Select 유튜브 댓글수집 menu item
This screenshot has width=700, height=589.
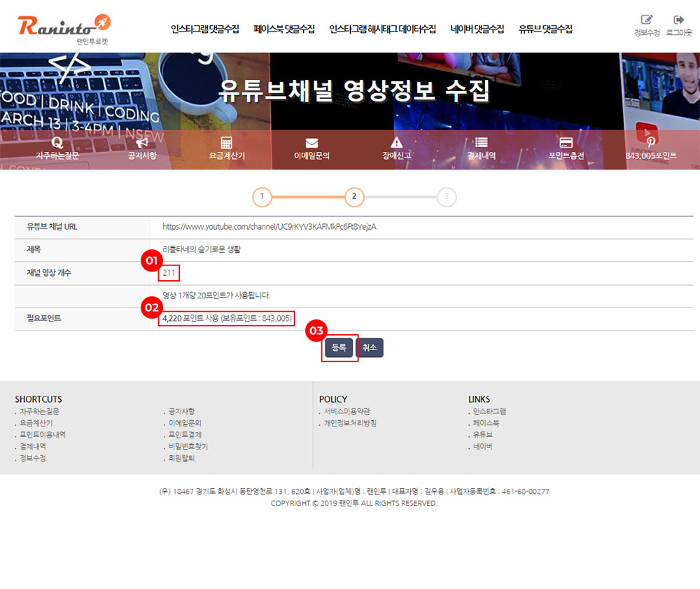click(545, 29)
